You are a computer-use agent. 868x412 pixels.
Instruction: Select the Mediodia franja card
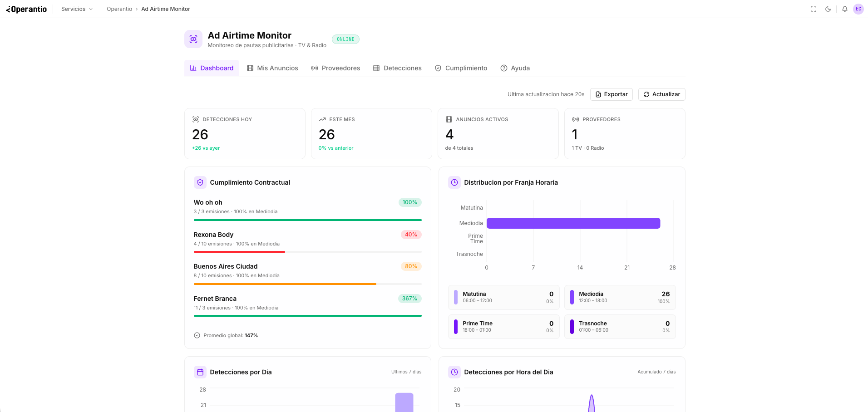pos(620,297)
